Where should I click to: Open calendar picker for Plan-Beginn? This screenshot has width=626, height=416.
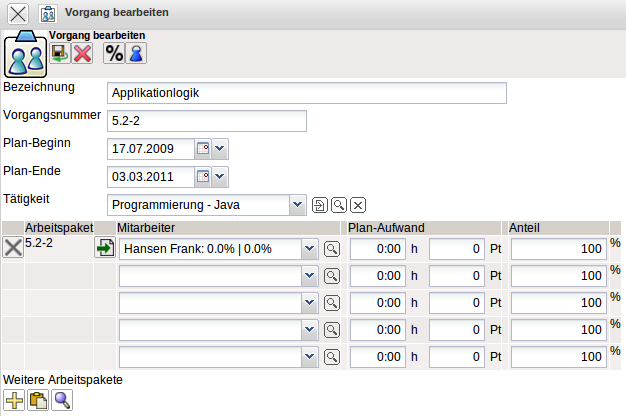(x=202, y=149)
